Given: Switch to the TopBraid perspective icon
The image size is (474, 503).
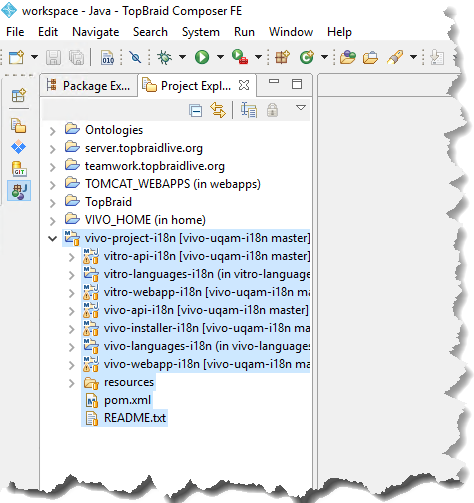Looking at the screenshot, I should click(x=18, y=147).
